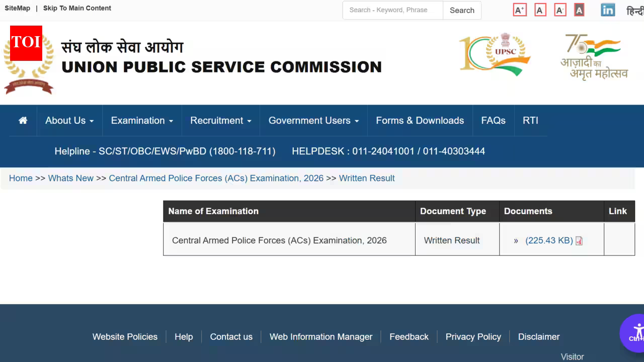Expand the Recruitment dropdown menu
This screenshot has width=644, height=362.
pos(220,121)
